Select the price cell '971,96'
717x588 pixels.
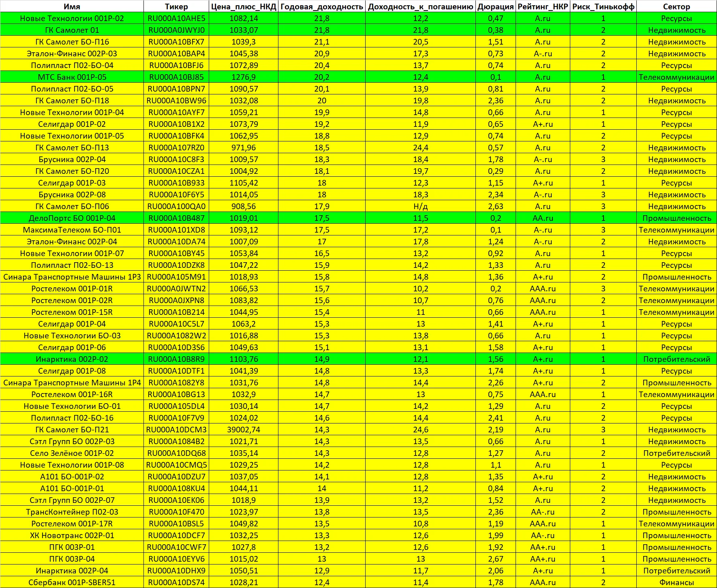click(244, 148)
